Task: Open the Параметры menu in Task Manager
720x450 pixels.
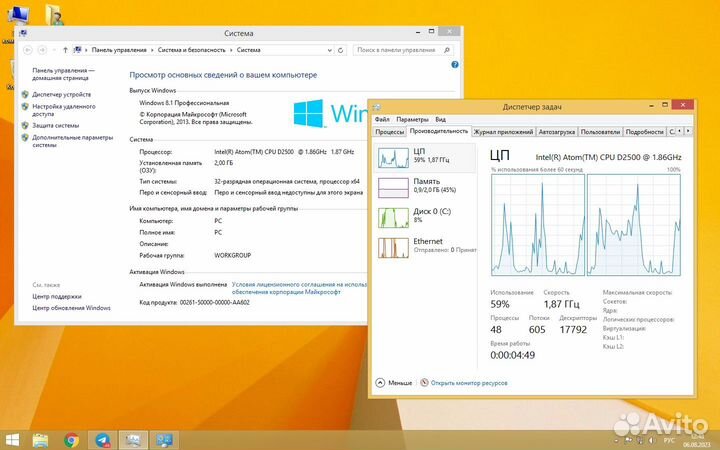Action: pyautogui.click(x=412, y=119)
